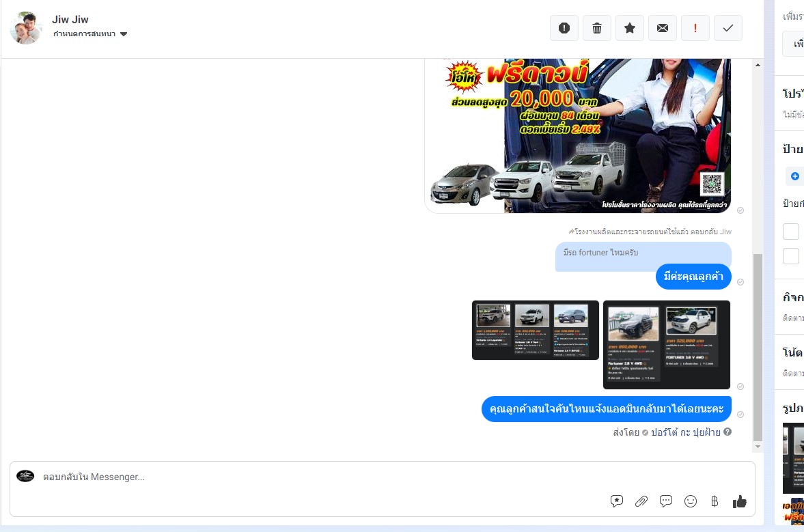
Task: Click delivered check beside มีค่ะคุณลูกค้า message
Action: [740, 282]
